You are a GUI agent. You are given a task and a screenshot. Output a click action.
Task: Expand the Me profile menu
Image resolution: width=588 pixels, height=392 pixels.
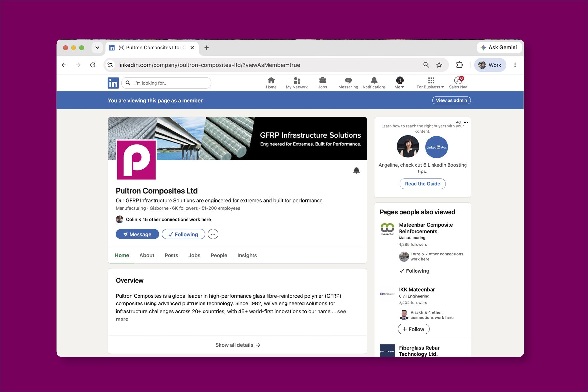(400, 83)
